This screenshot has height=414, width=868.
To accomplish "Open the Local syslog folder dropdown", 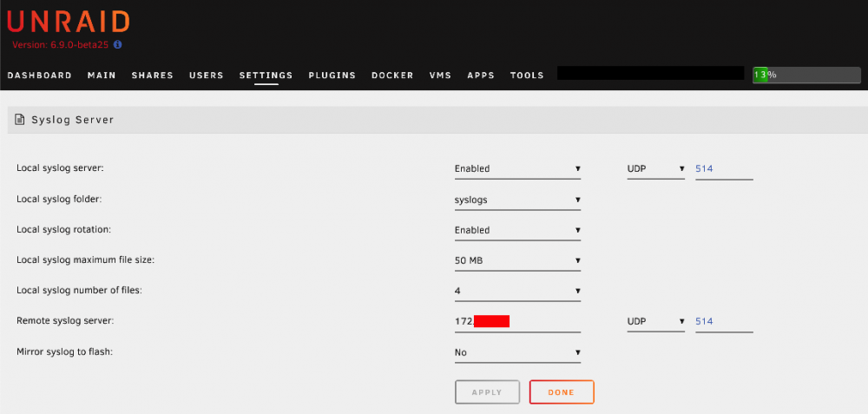I will point(517,200).
